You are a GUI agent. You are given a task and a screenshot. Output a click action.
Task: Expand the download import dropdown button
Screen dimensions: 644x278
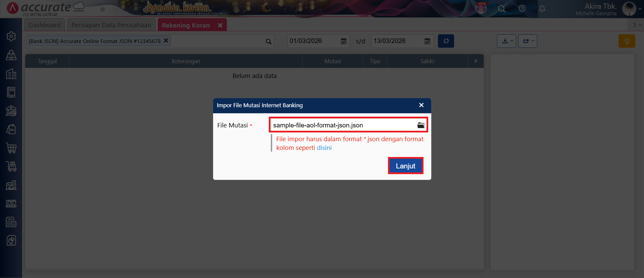coord(506,41)
